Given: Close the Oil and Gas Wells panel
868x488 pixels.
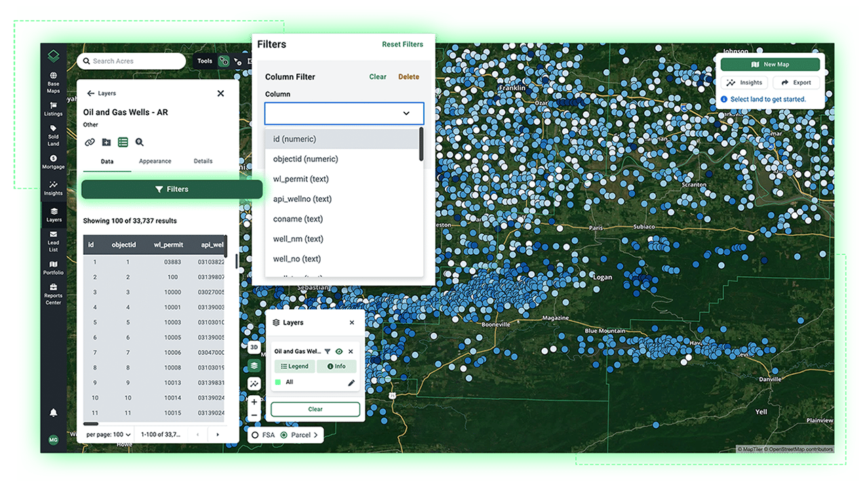Looking at the screenshot, I should (x=220, y=94).
